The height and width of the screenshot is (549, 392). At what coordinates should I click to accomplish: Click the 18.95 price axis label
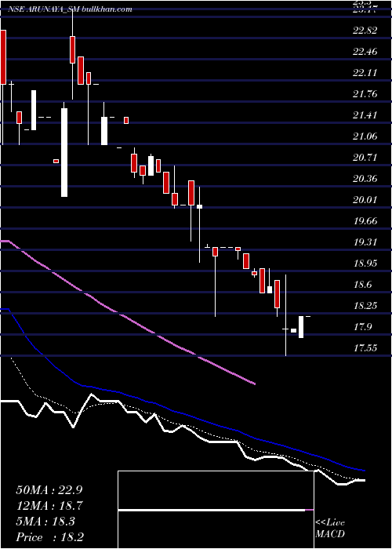point(365,264)
